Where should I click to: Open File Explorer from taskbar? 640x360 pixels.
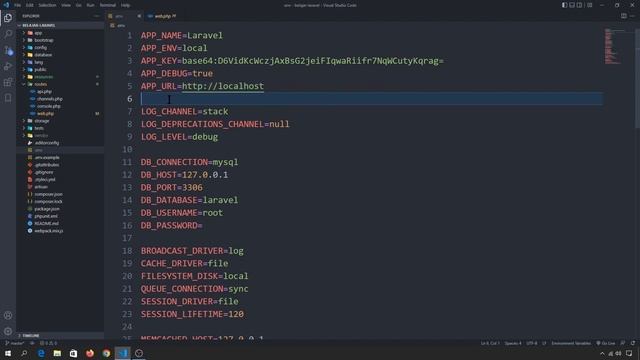click(57, 353)
